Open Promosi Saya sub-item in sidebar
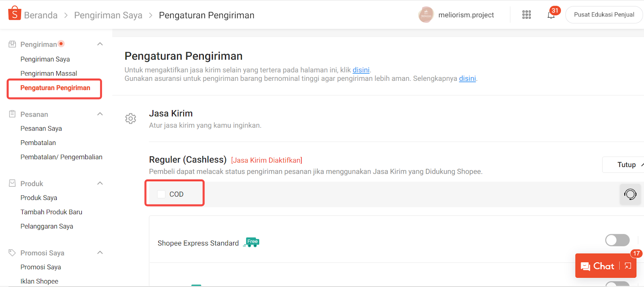 [x=41, y=267]
